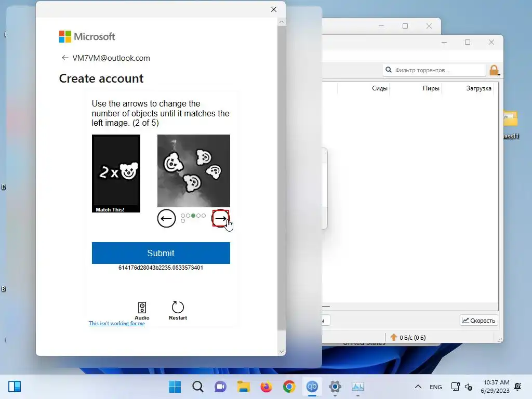Restart the puzzle challenge

pos(178,311)
